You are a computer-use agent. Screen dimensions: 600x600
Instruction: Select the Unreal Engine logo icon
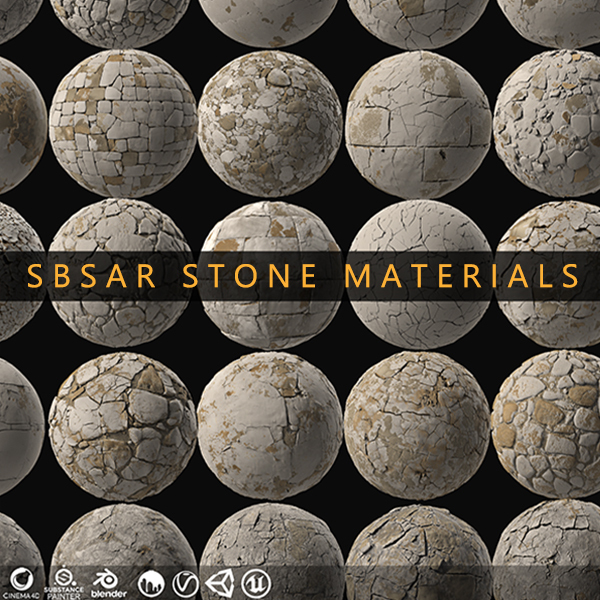256,584
